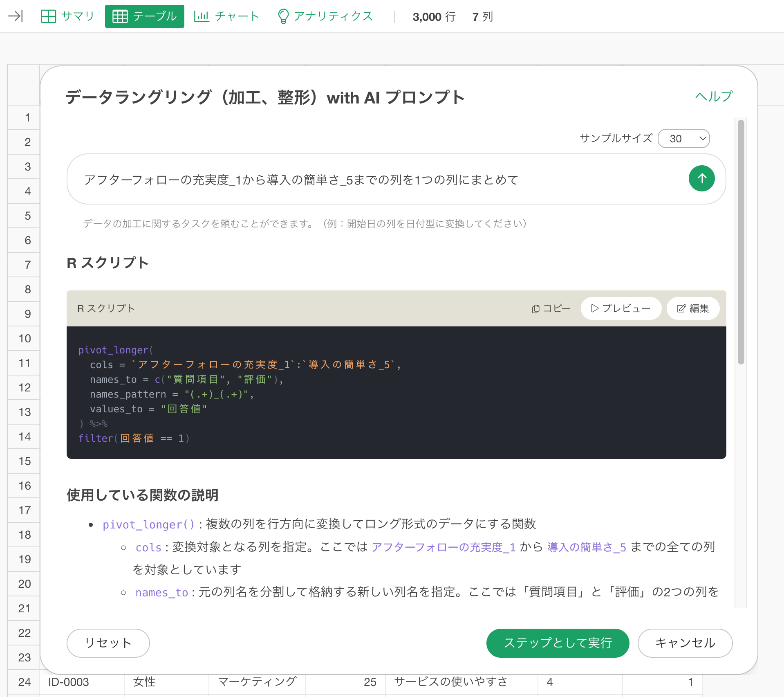Run with ステップとして実行 button
784x697 pixels.
pos(558,643)
